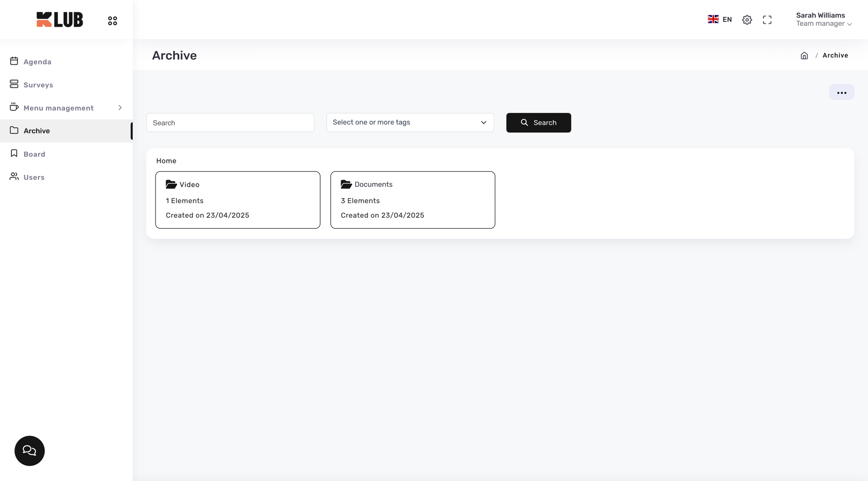Focus the Search text field
The height and width of the screenshot is (481, 868).
pos(230,123)
